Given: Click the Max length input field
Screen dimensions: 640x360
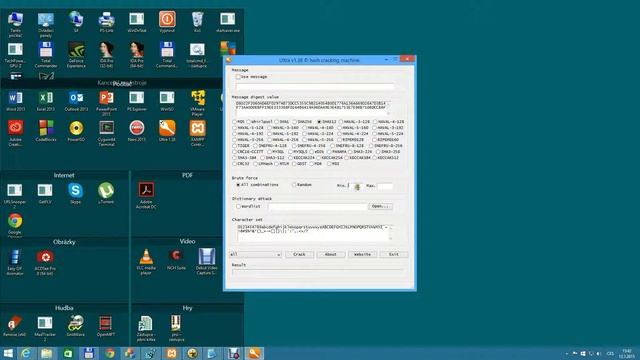Looking at the screenshot, I should (385, 187).
